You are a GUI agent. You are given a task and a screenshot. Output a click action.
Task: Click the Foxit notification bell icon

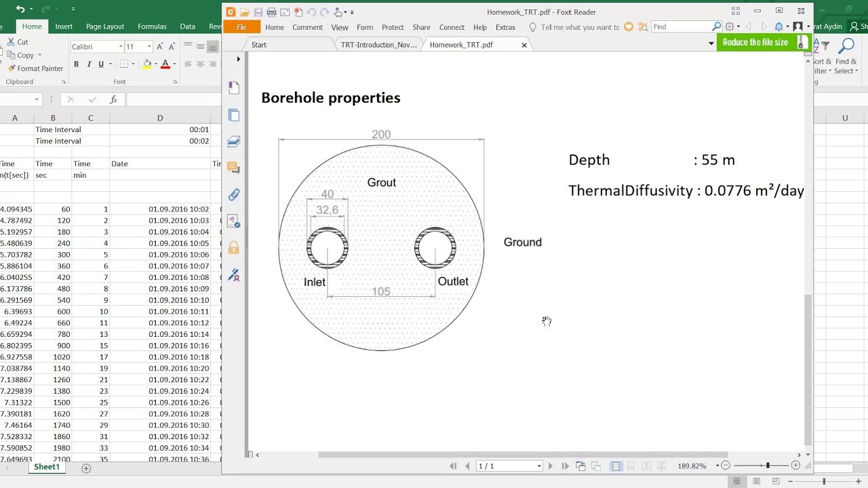click(x=779, y=26)
